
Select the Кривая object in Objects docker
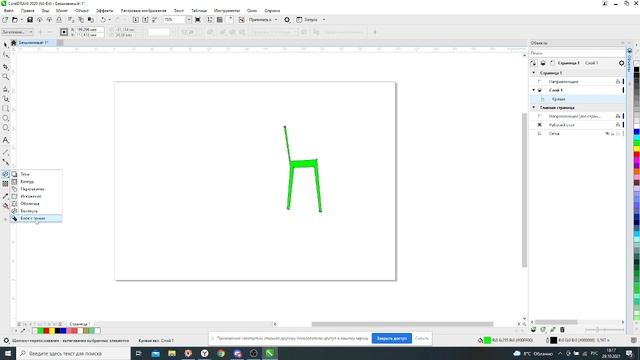click(577, 99)
